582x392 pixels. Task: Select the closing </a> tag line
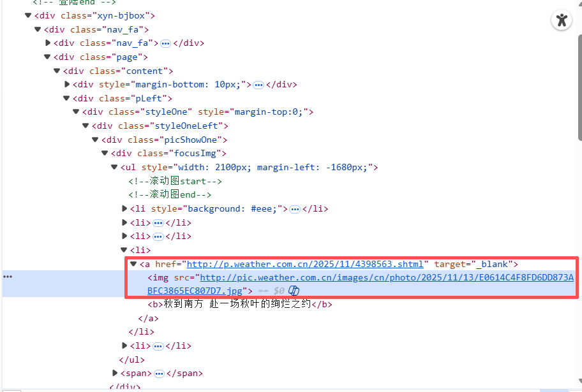pos(148,318)
